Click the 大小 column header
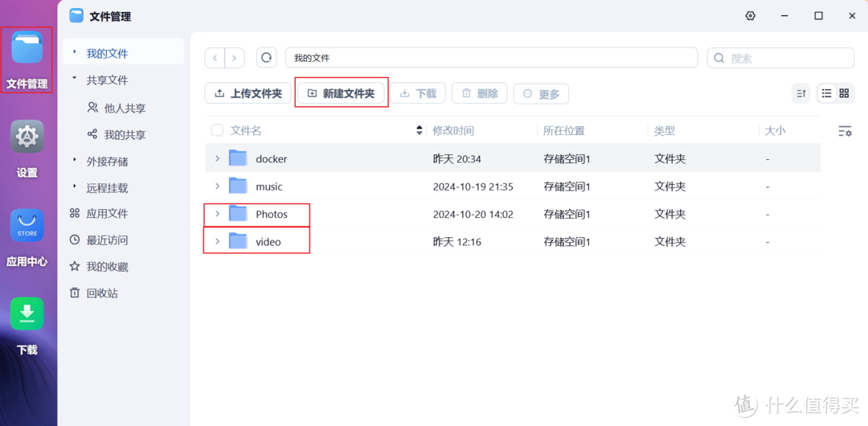 [x=775, y=131]
